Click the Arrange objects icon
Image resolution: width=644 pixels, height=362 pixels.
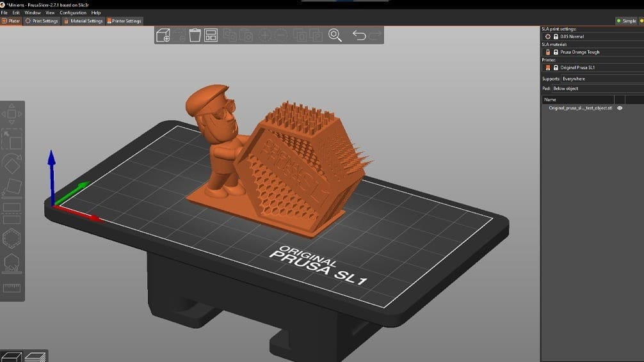pos(211,35)
